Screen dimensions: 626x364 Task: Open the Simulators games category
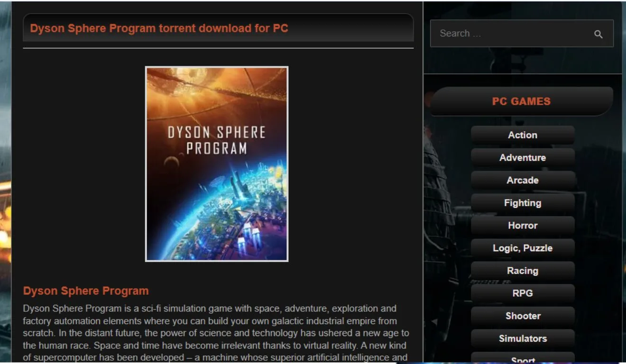(x=523, y=339)
